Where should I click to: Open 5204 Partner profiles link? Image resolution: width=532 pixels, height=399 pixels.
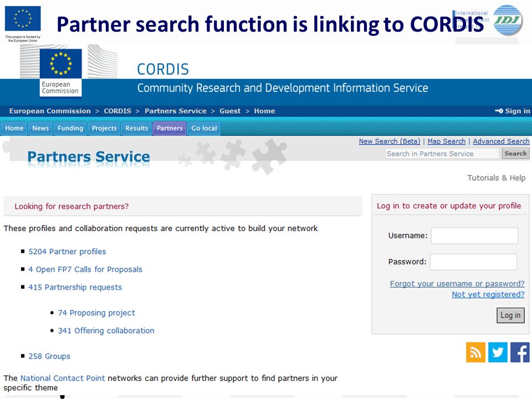[x=67, y=252]
